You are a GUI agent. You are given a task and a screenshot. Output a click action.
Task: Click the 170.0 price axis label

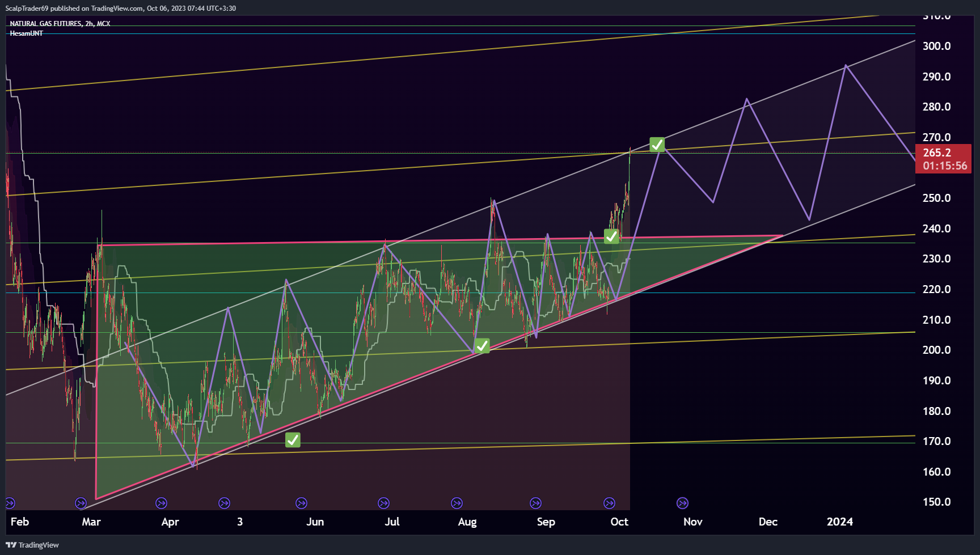pos(936,441)
